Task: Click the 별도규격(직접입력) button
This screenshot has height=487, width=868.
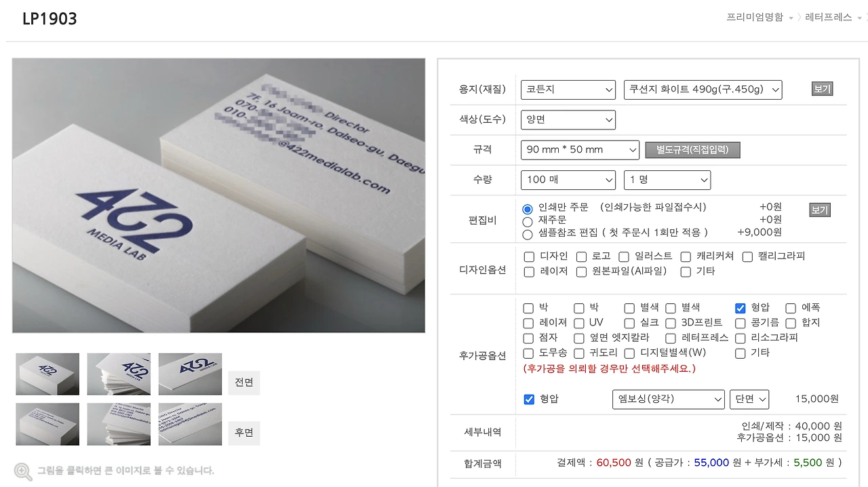Action: [692, 150]
